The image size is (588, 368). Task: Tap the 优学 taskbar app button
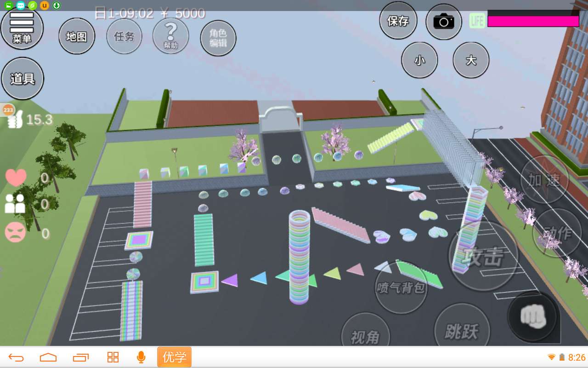pyautogui.click(x=174, y=357)
